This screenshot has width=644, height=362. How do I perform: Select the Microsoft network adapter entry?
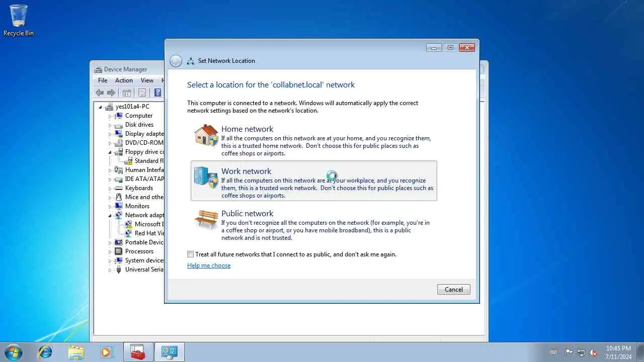coord(149,224)
